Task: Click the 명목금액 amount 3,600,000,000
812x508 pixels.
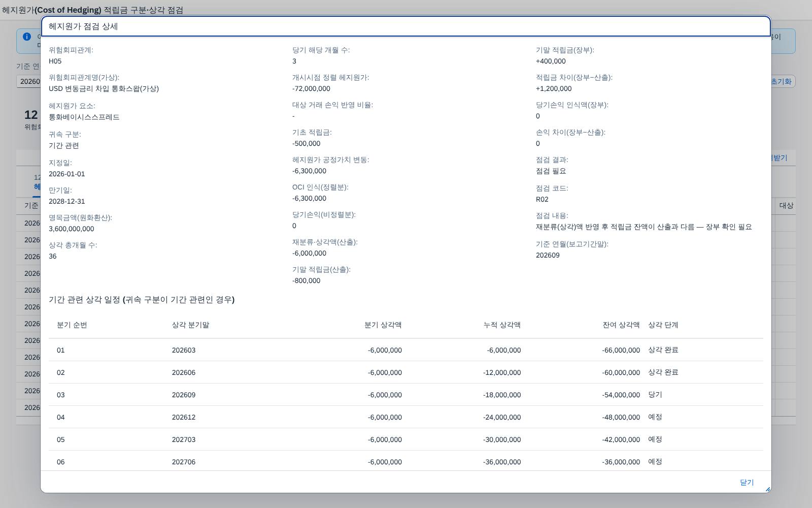Action: (x=72, y=229)
